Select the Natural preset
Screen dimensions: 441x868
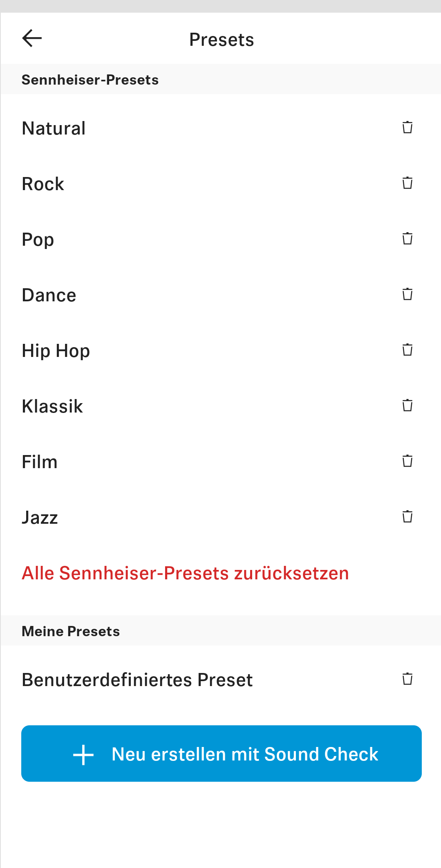[54, 128]
